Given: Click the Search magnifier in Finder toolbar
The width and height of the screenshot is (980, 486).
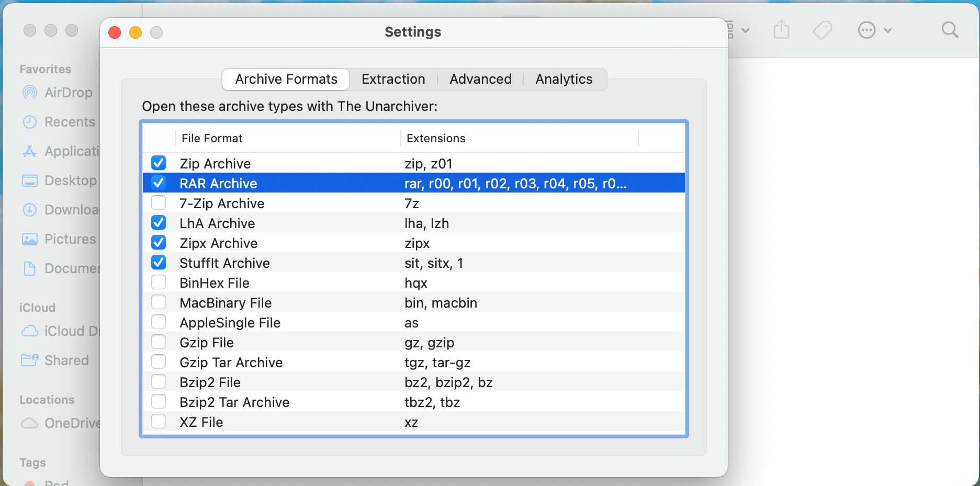Looking at the screenshot, I should (x=950, y=30).
